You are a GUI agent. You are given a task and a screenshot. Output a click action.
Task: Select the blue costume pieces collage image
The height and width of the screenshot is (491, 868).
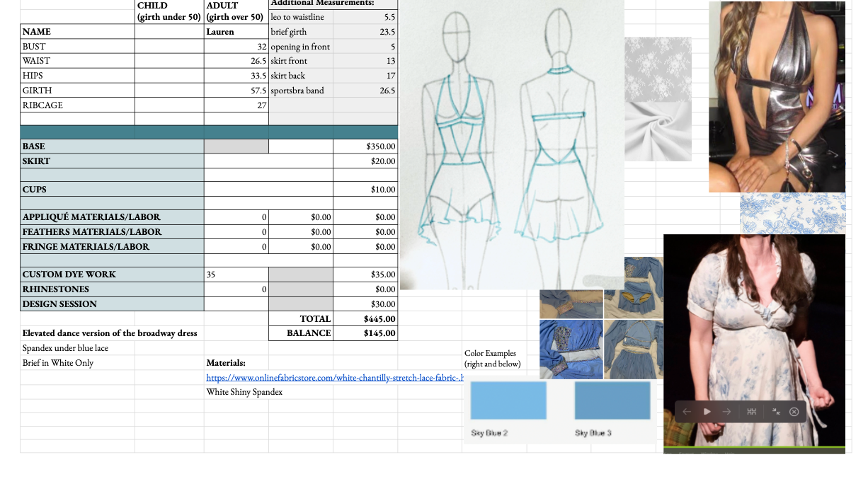tap(602, 318)
